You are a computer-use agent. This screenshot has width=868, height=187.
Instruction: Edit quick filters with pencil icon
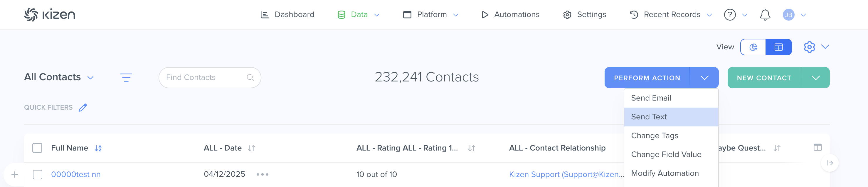coord(83,107)
